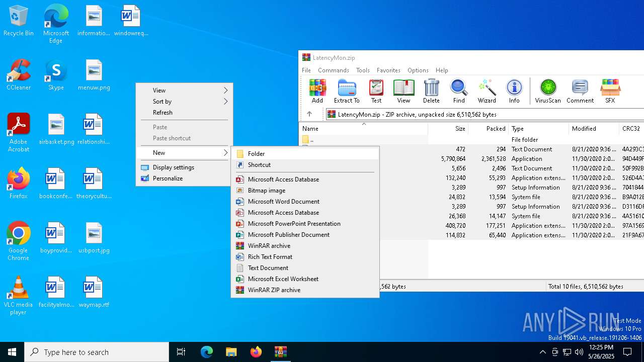Select the Recycle Bin desktop icon
644x362 pixels.
coord(19,21)
